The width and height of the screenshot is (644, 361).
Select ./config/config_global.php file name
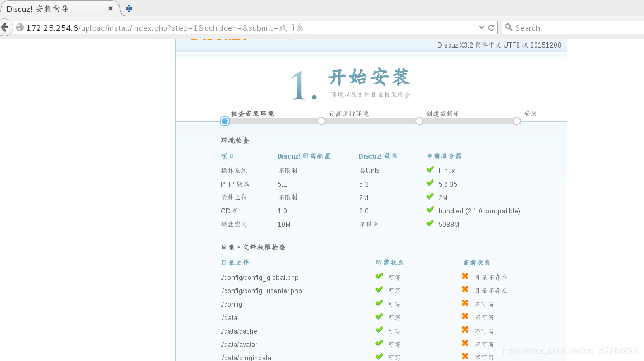260,278
